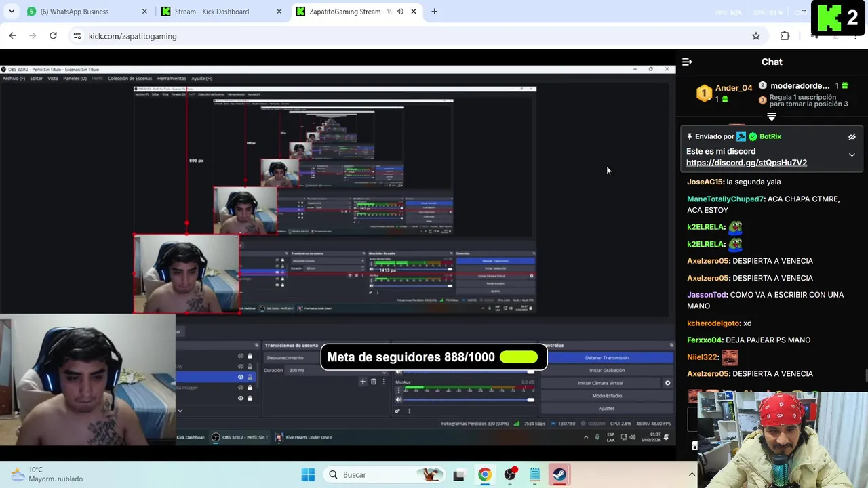Open Steam from the taskbar

pos(559,474)
